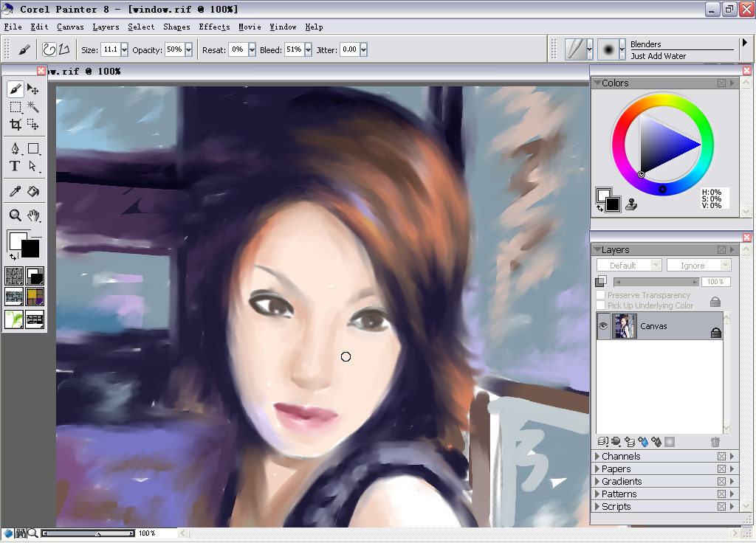Image resolution: width=756 pixels, height=543 pixels.
Task: Enable Preserve Transparency checkbox
Action: pyautogui.click(x=601, y=295)
